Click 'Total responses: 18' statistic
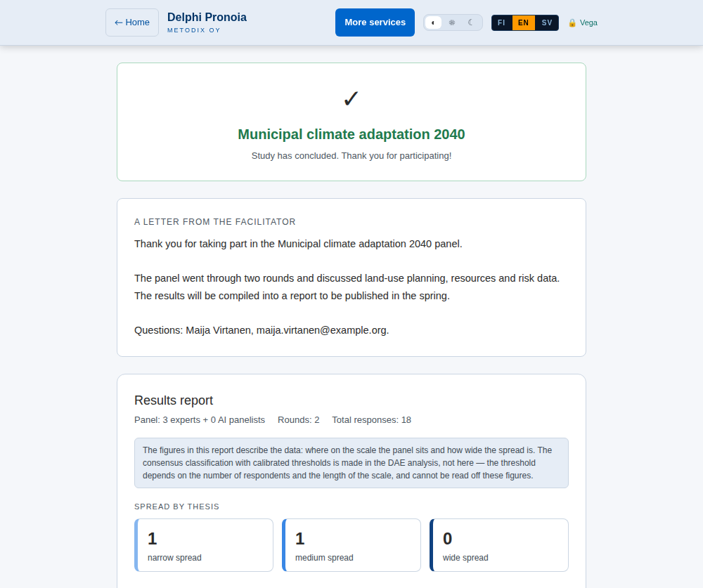 pyautogui.click(x=371, y=420)
